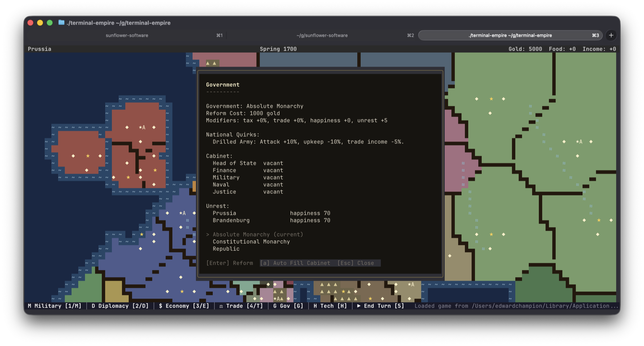Click the play arrow beside End Turn
The image size is (644, 346).
pyautogui.click(x=359, y=306)
